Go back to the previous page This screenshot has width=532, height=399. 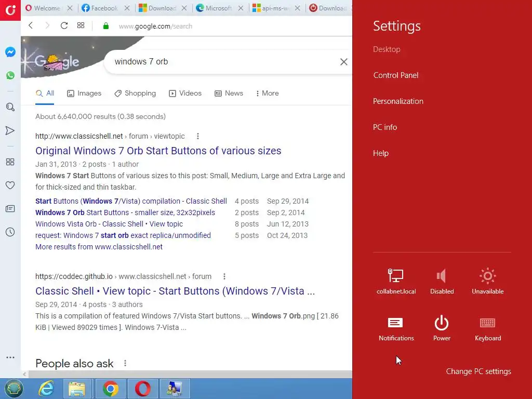pyautogui.click(x=31, y=25)
